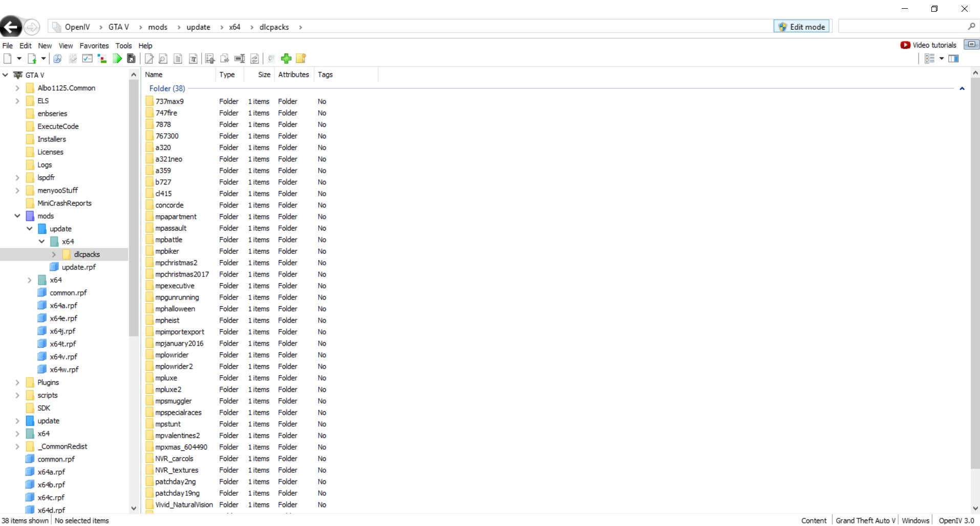Select x64e.rpf in the tree

coord(63,319)
